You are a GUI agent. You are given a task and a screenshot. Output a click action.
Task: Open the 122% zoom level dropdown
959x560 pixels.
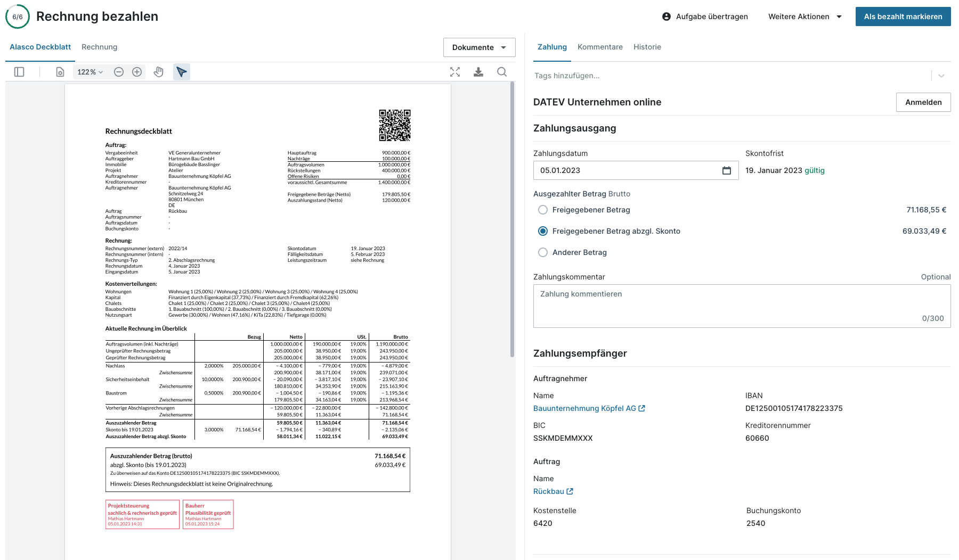pyautogui.click(x=90, y=72)
